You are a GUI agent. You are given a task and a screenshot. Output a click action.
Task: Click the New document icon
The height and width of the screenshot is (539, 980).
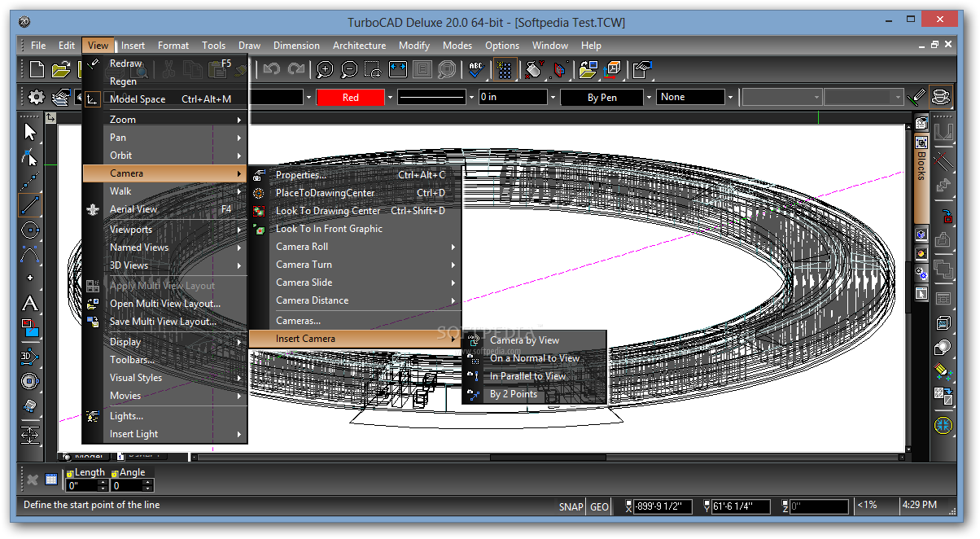point(38,70)
